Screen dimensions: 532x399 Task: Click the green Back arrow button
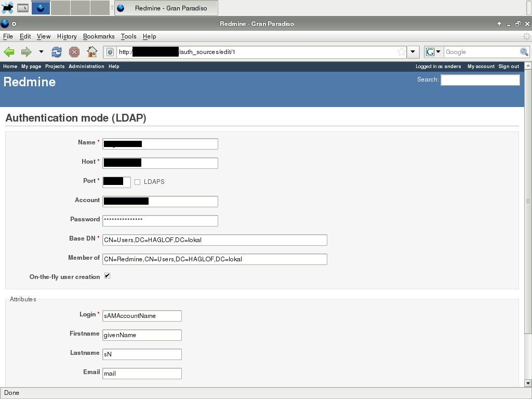(9, 52)
